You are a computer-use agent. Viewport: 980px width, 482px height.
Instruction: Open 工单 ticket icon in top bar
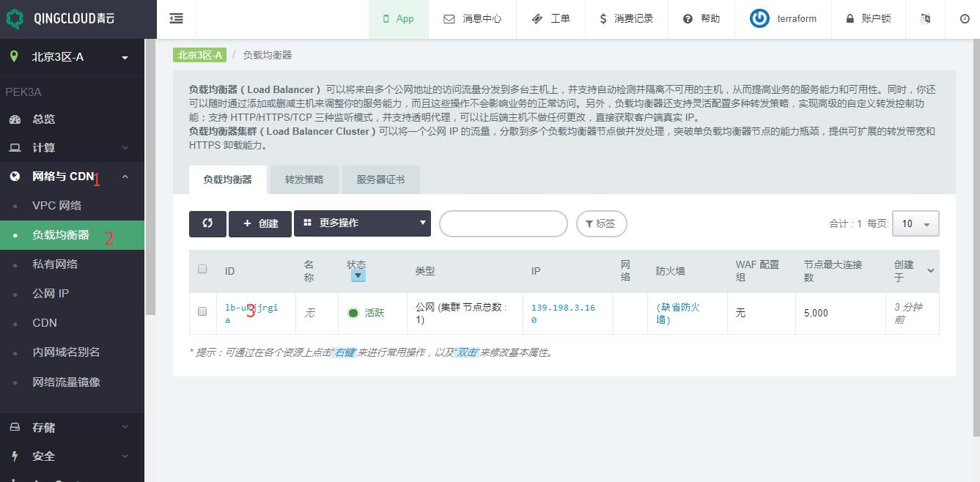coord(537,19)
